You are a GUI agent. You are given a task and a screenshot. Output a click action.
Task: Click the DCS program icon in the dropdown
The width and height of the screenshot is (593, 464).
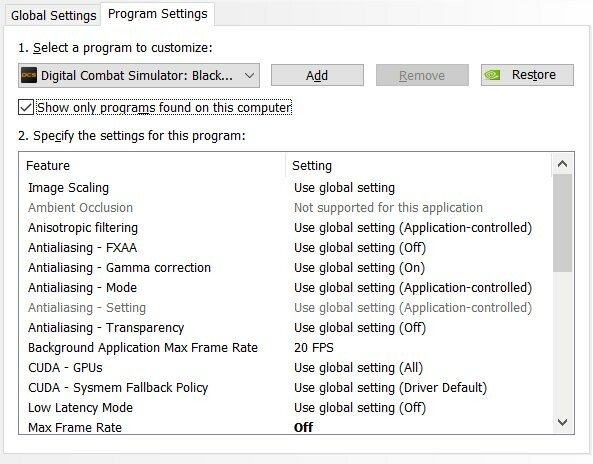(x=29, y=75)
